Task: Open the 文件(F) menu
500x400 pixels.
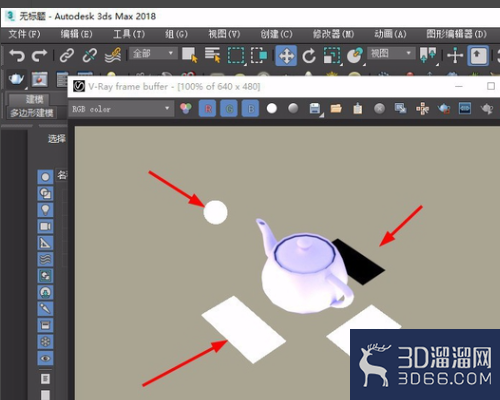Action: (x=24, y=34)
